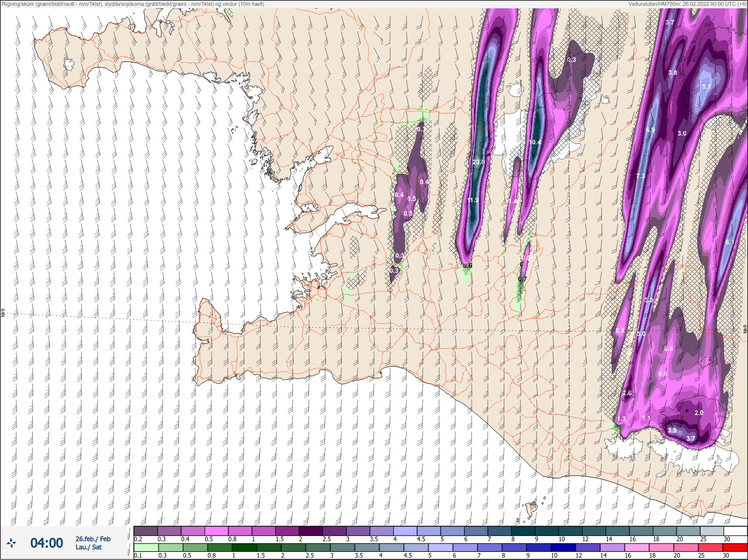Click the 3.8 precipitation value on map

[x=673, y=72]
